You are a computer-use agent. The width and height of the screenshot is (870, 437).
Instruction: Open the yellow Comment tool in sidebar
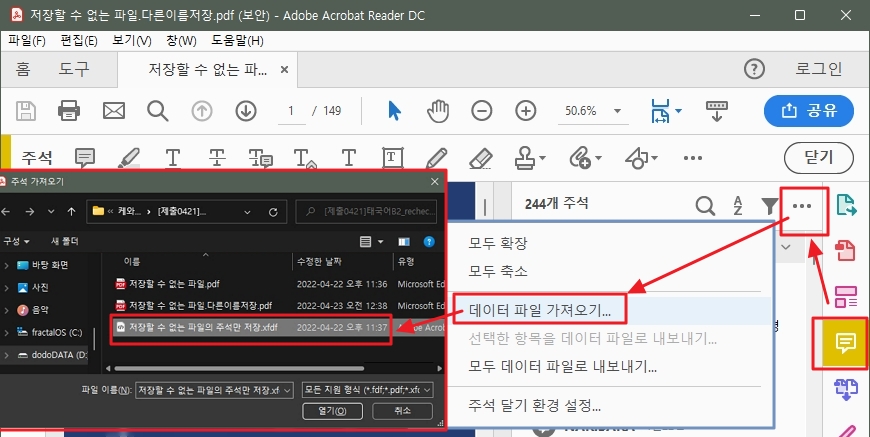pyautogui.click(x=845, y=343)
